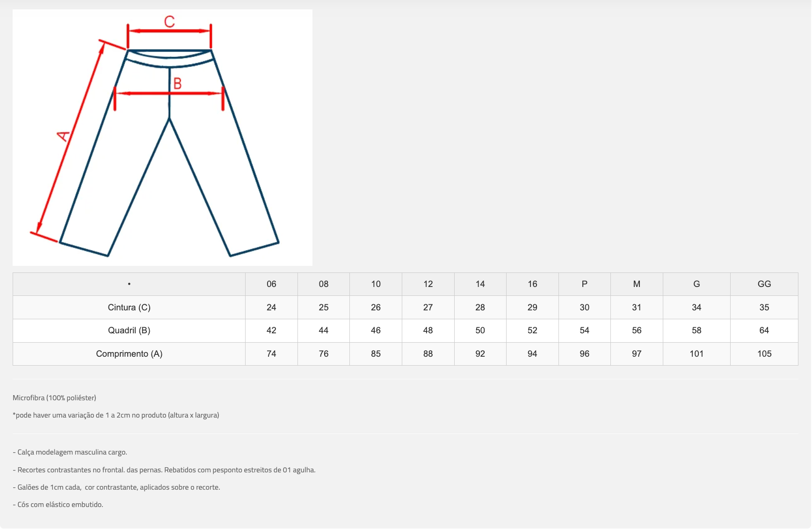Click Cintura value '28' for size 14

(480, 308)
